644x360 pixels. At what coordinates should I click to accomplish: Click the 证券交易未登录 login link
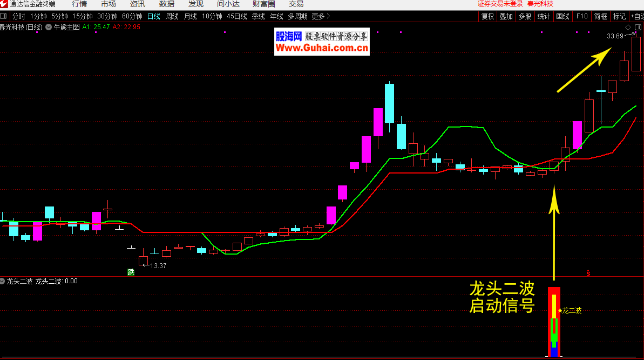click(500, 4)
